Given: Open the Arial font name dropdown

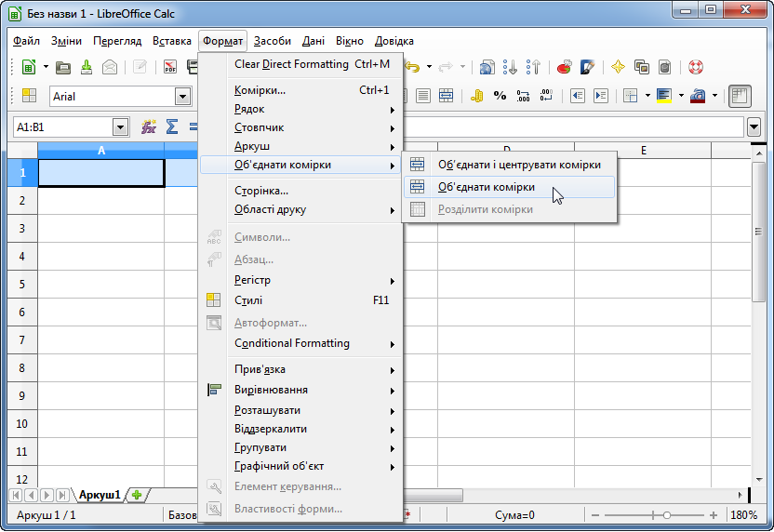Looking at the screenshot, I should point(182,97).
